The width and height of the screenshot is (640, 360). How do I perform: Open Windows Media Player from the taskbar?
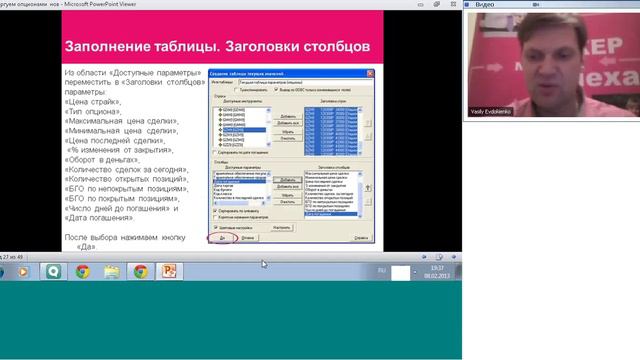click(23, 271)
